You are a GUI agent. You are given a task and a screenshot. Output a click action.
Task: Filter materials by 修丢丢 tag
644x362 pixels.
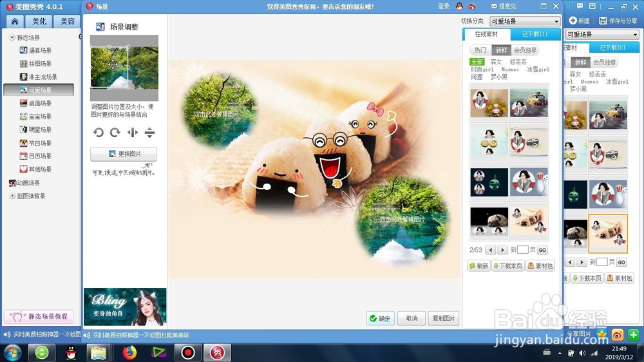pyautogui.click(x=518, y=62)
